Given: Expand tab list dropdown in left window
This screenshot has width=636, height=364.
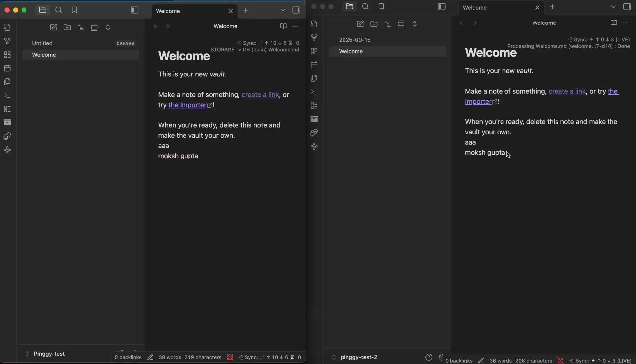Looking at the screenshot, I should [283, 10].
